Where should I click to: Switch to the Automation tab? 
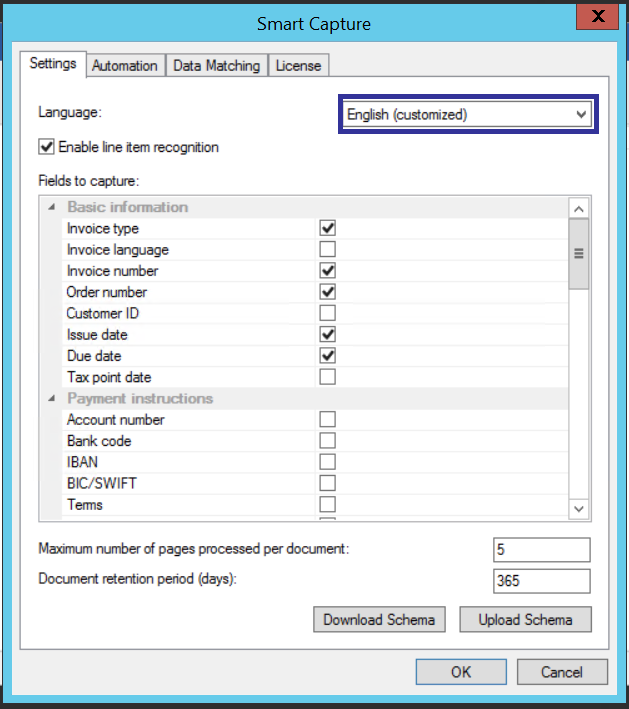tap(125, 66)
